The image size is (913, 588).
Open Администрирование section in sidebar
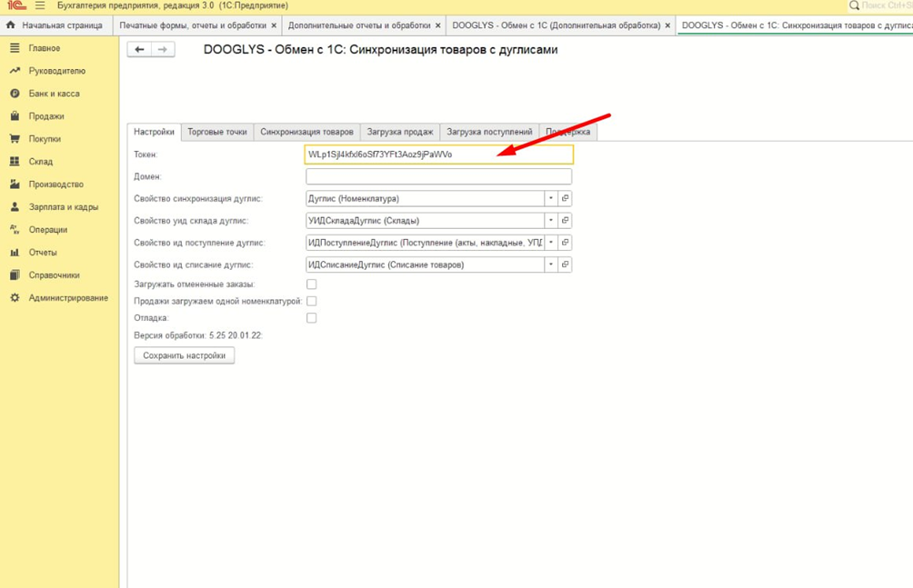pyautogui.click(x=68, y=298)
